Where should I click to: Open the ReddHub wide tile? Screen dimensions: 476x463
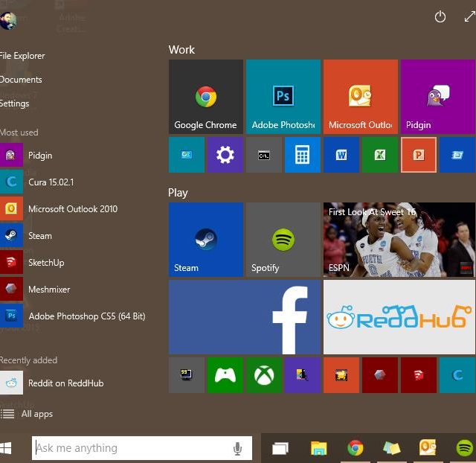399,317
